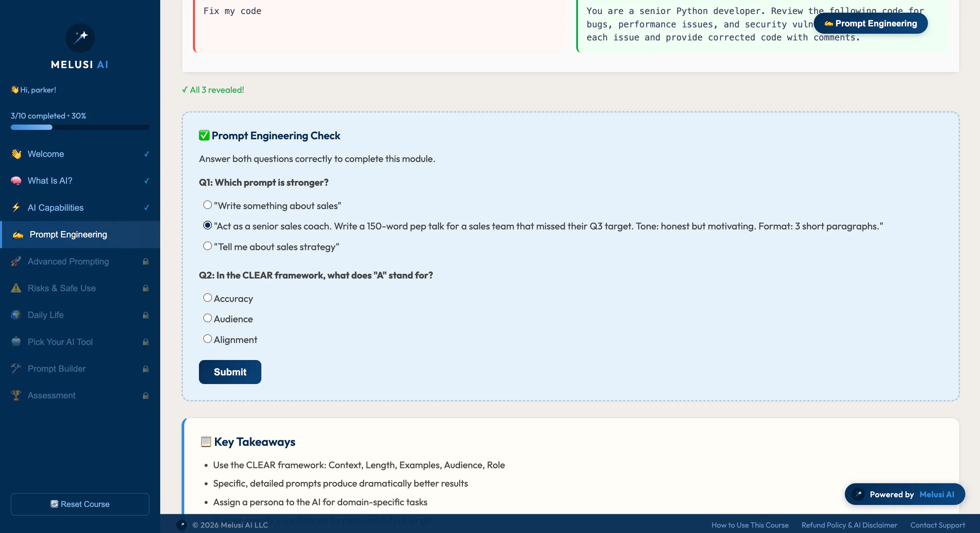Click the Q2 CLEAR framework question text
This screenshot has width=980, height=533.
tap(316, 275)
